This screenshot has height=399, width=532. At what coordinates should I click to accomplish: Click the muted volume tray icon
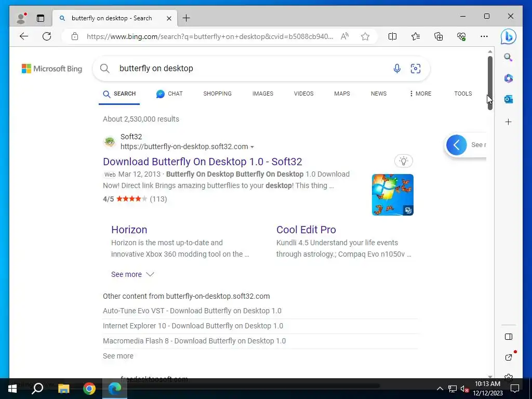464,389
